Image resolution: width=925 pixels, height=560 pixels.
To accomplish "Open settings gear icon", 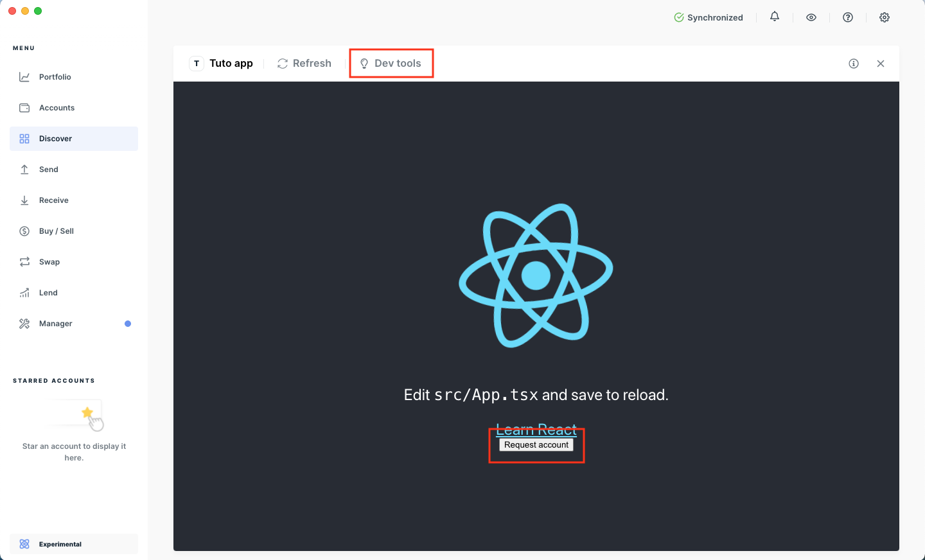I will (x=885, y=17).
